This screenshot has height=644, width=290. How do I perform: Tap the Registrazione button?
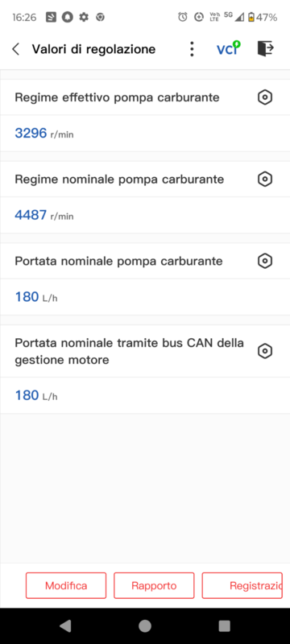pyautogui.click(x=242, y=585)
